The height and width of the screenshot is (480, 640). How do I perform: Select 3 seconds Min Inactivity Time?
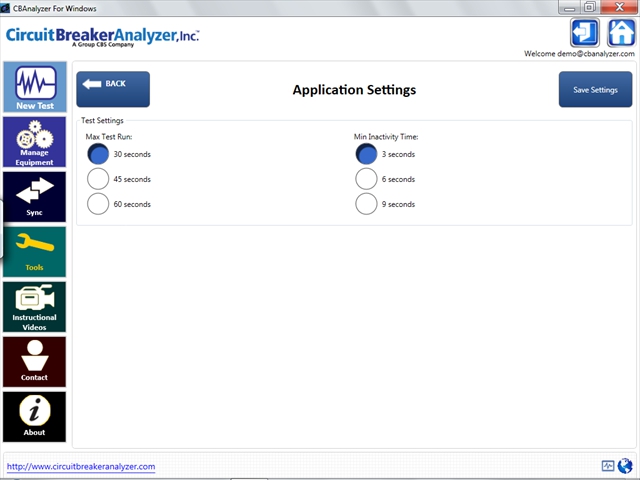[x=366, y=154]
